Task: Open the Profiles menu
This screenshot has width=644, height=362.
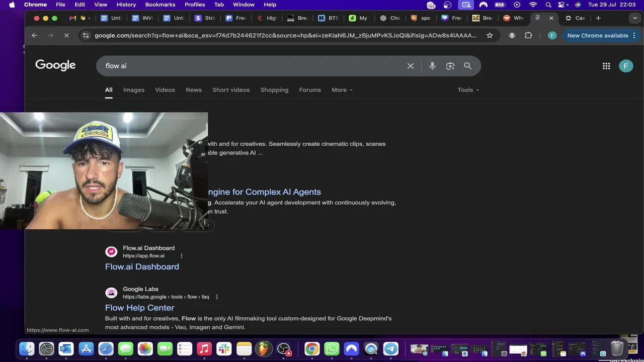Action: click(195, 5)
